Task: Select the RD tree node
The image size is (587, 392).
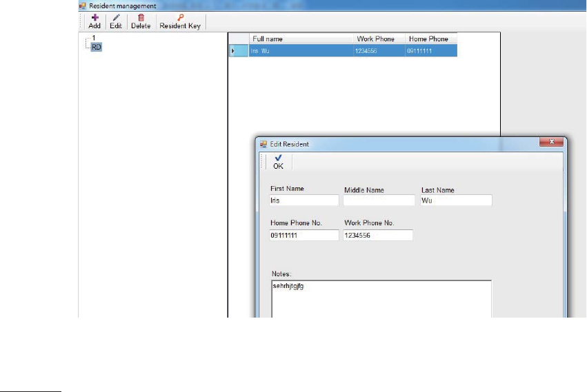Action: point(96,47)
